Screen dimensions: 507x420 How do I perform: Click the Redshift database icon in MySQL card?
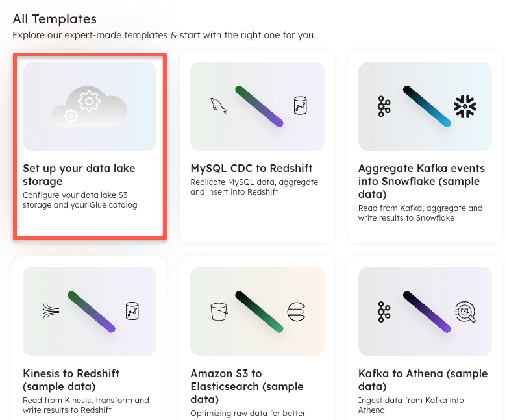[300, 105]
